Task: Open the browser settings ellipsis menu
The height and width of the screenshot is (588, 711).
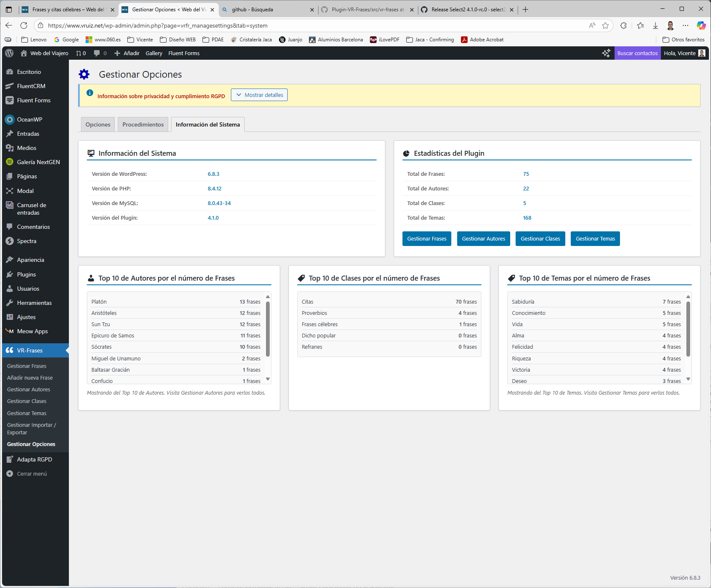Action: pyautogui.click(x=685, y=25)
